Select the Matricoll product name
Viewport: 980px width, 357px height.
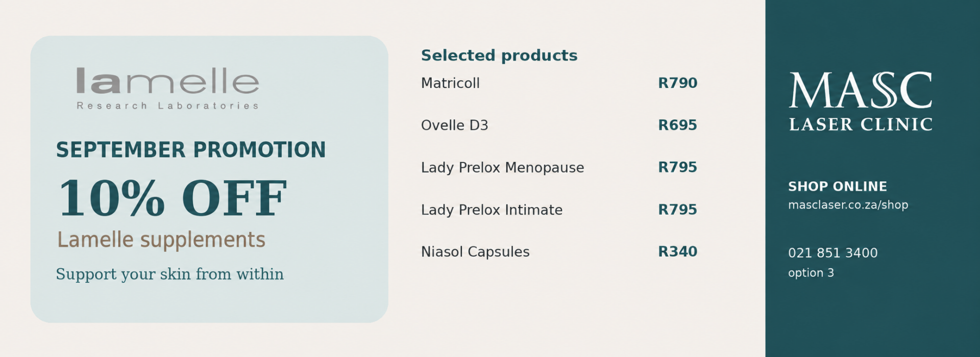click(x=450, y=83)
